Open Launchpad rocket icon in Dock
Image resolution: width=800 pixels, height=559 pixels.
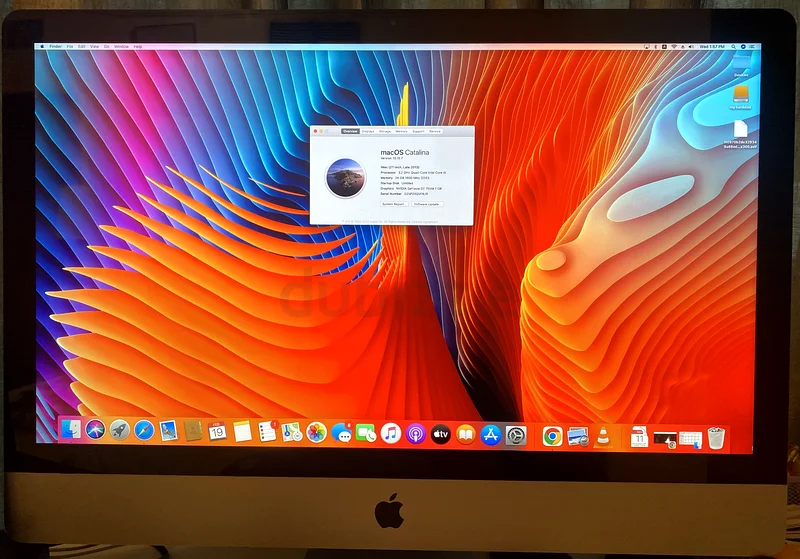(120, 430)
